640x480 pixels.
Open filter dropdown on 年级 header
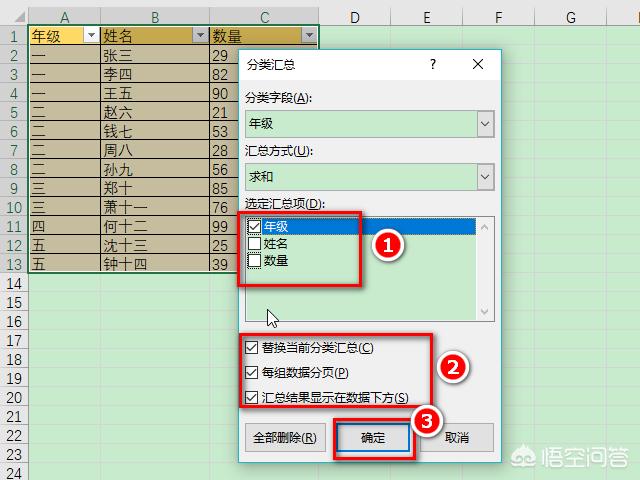coord(91,36)
